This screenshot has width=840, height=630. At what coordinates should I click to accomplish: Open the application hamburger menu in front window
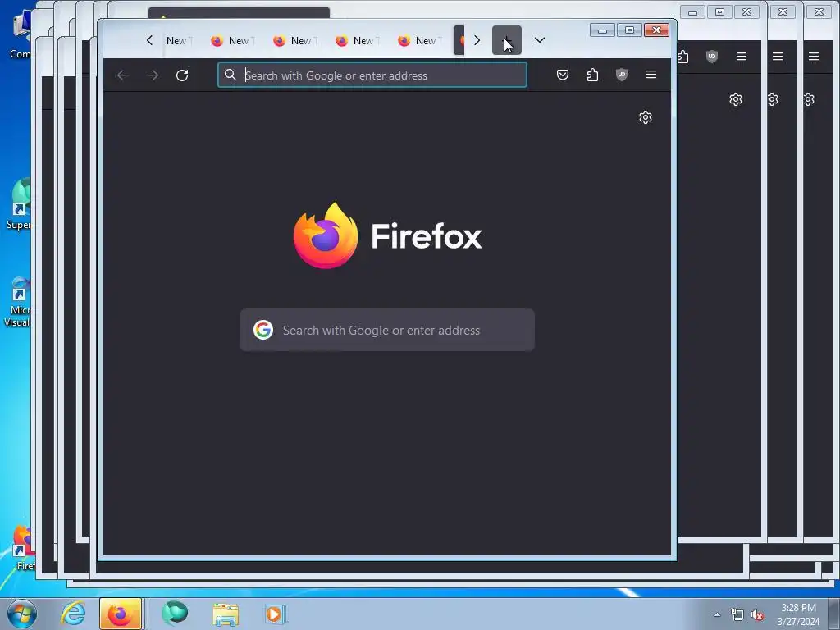pyautogui.click(x=651, y=75)
